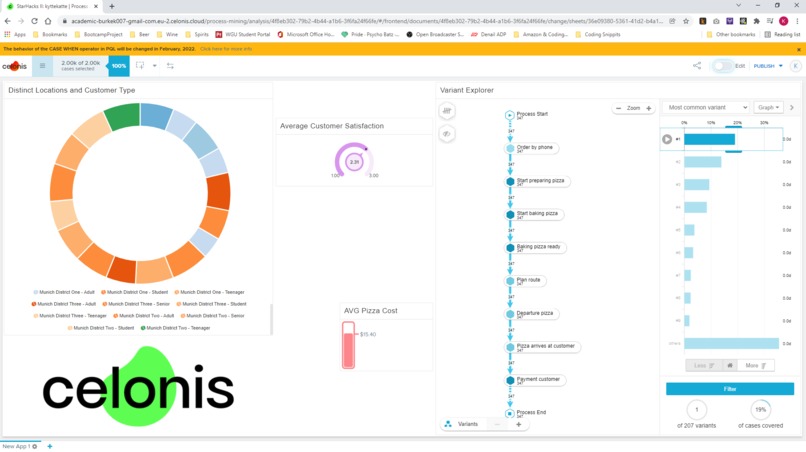The image size is (806, 452).
Task: Open a new browser tab
Action: [x=112, y=6]
